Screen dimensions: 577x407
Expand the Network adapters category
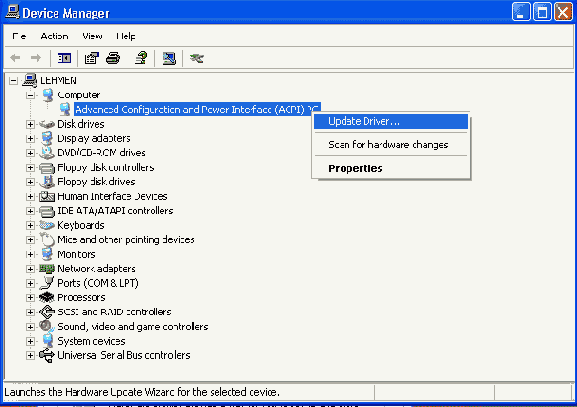pyautogui.click(x=31, y=269)
